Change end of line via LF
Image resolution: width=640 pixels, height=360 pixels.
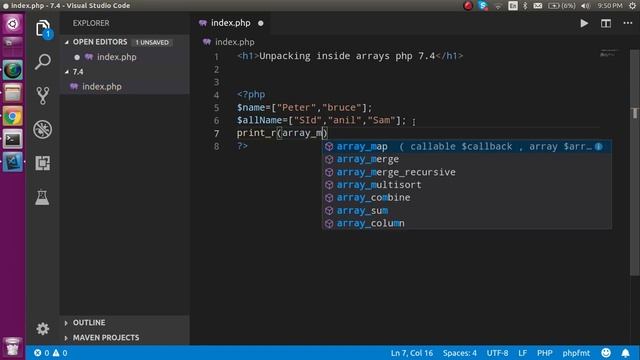(x=522, y=353)
